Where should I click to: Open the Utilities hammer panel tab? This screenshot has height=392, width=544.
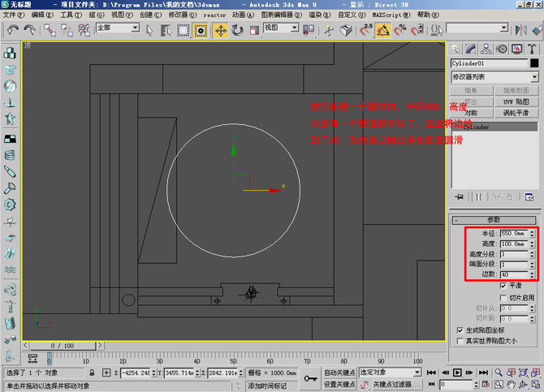coord(532,50)
